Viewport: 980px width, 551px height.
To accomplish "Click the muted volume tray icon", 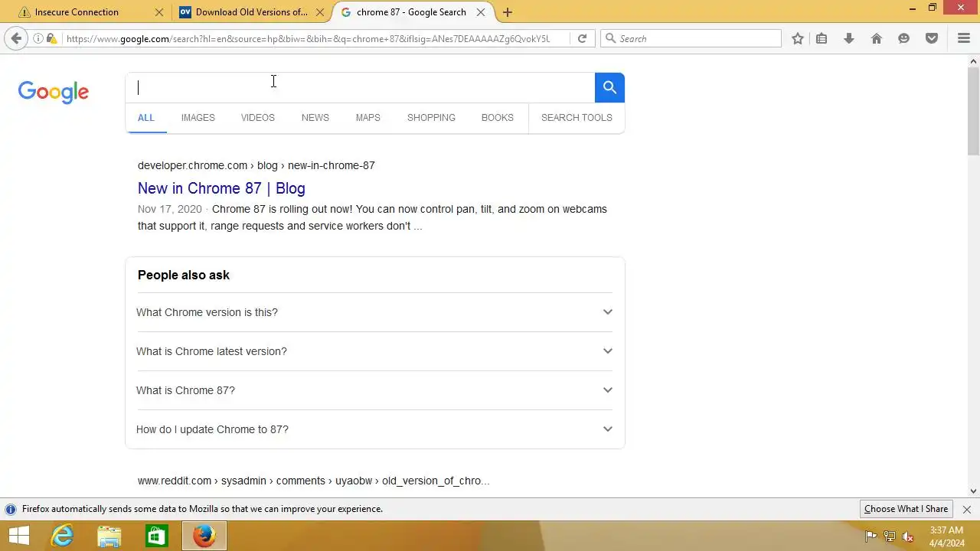I will (x=908, y=536).
